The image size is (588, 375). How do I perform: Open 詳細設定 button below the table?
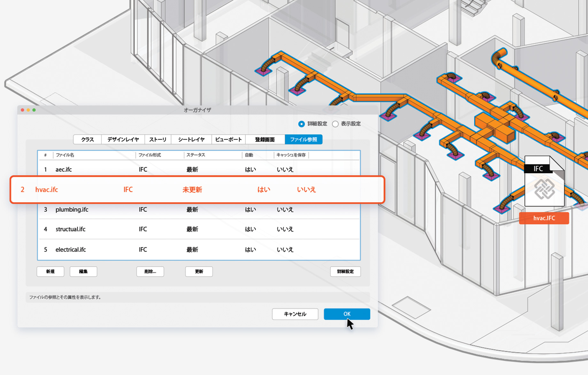(345, 272)
